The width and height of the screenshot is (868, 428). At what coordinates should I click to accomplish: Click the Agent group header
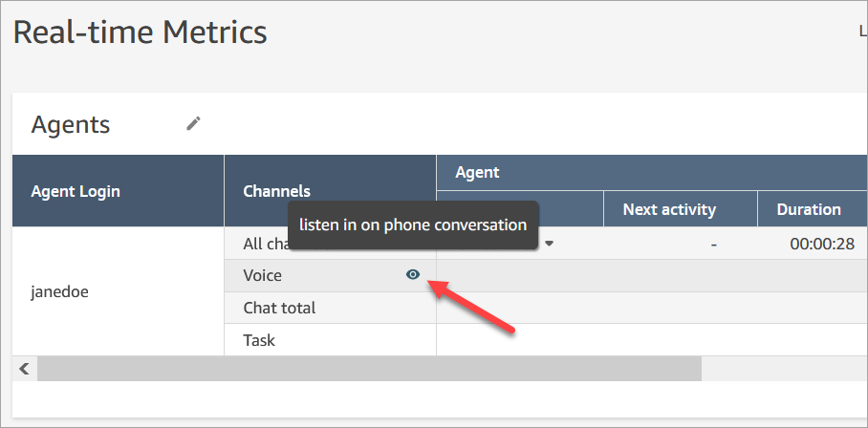coord(478,173)
